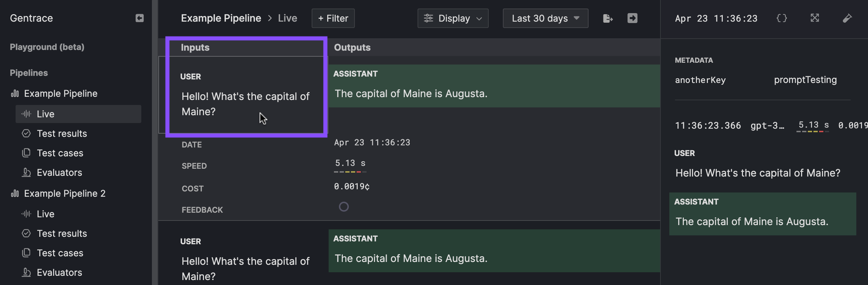Expand the Example Pipeline 2 tree item

click(x=65, y=193)
